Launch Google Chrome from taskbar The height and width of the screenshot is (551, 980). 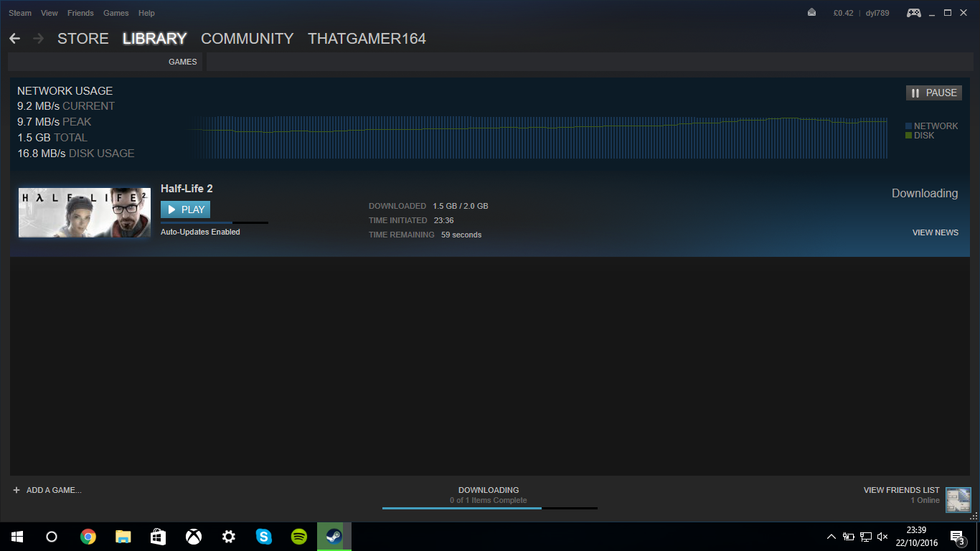[88, 537]
